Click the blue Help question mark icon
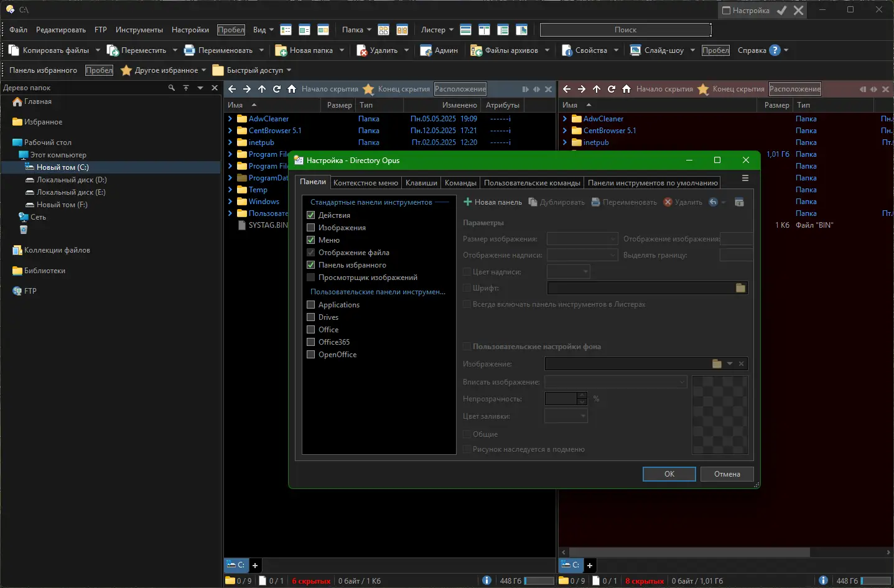This screenshot has height=588, width=894. pyautogui.click(x=775, y=50)
